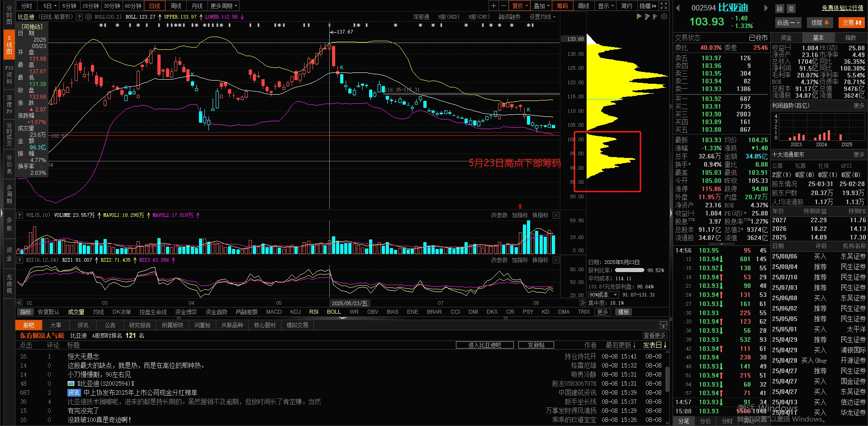Toggle H股(HKD) overlay

[448, 17]
